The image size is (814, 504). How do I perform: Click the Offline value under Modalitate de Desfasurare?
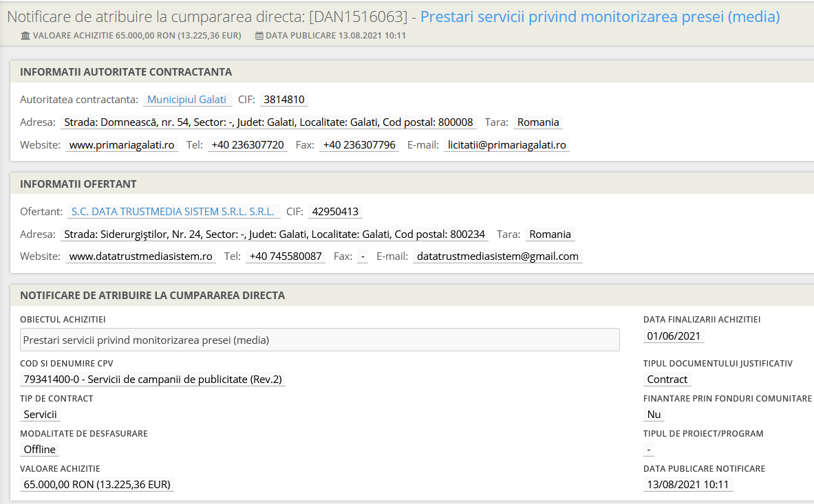(x=39, y=450)
